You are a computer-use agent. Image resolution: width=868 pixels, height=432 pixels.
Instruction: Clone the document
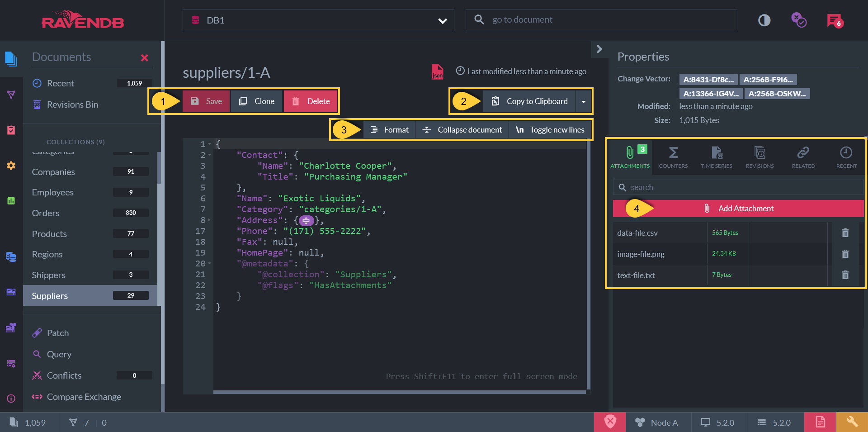coord(257,101)
